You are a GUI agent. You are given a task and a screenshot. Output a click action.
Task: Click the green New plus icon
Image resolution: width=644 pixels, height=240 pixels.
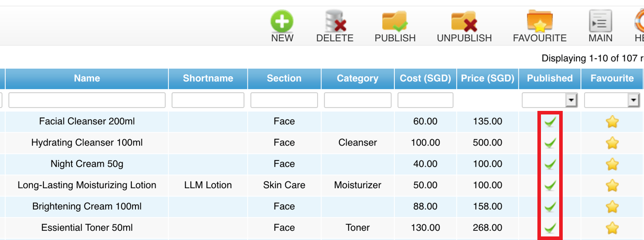(x=282, y=21)
